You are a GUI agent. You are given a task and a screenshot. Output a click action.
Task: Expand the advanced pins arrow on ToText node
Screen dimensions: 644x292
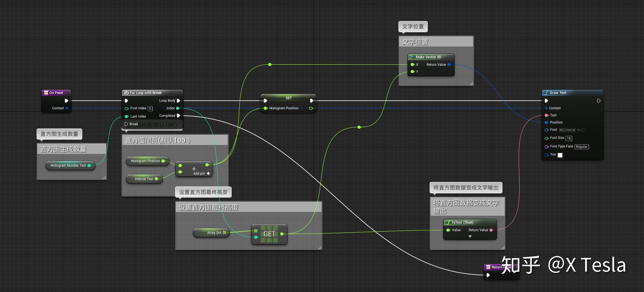click(470, 236)
